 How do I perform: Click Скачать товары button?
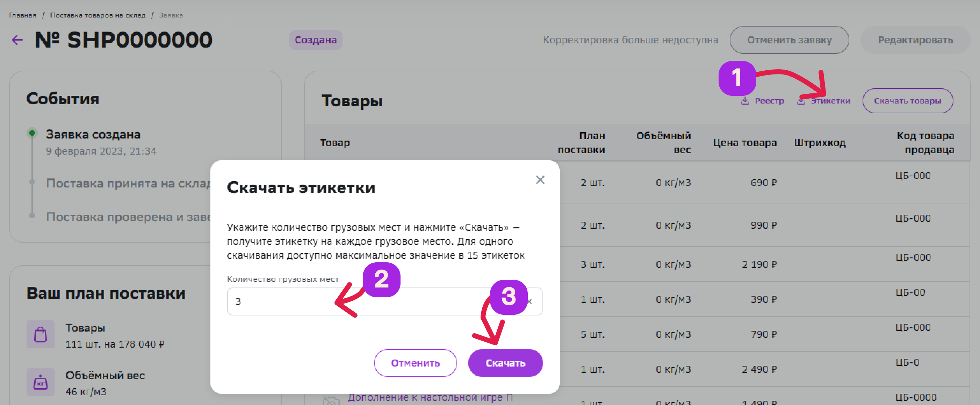pyautogui.click(x=907, y=101)
